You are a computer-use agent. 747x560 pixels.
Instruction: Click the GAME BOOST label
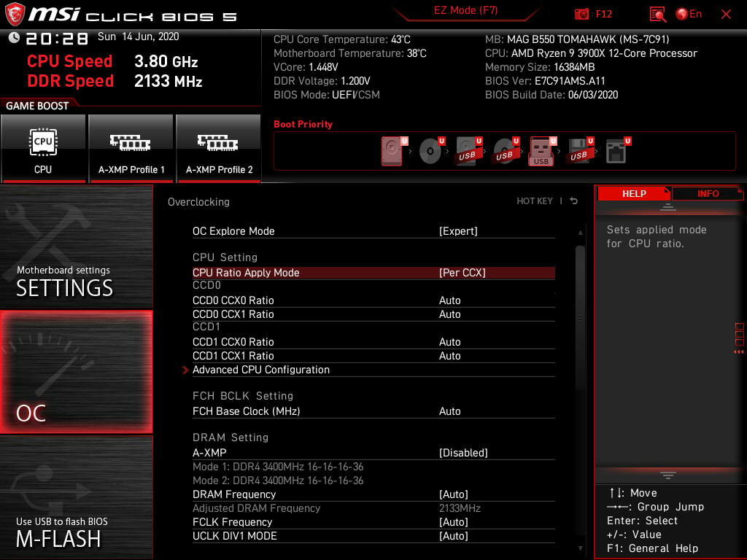tap(37, 106)
